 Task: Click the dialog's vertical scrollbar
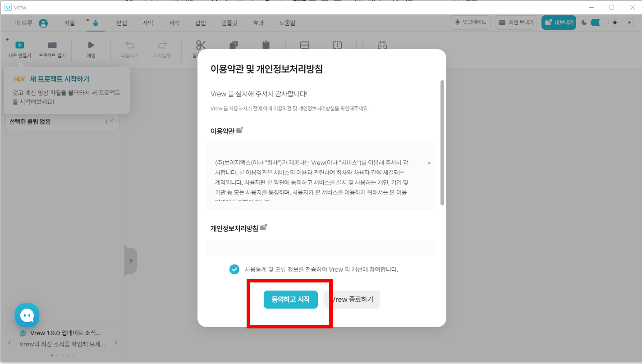(x=442, y=143)
